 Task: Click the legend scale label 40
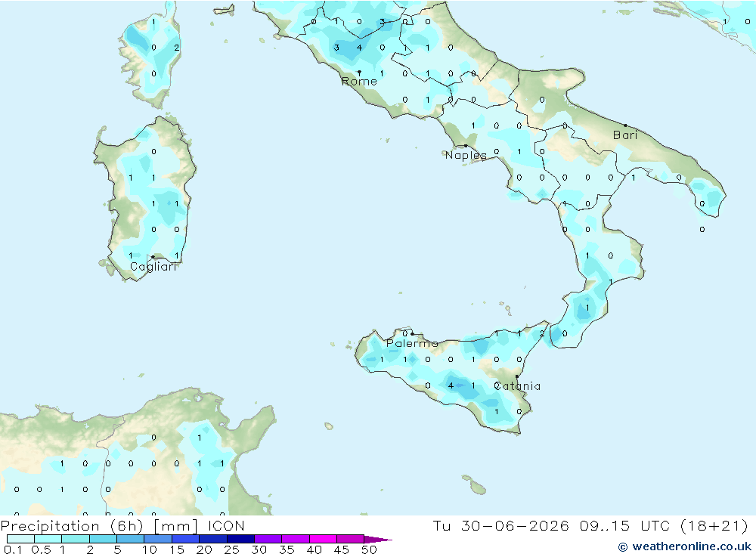[314, 549]
